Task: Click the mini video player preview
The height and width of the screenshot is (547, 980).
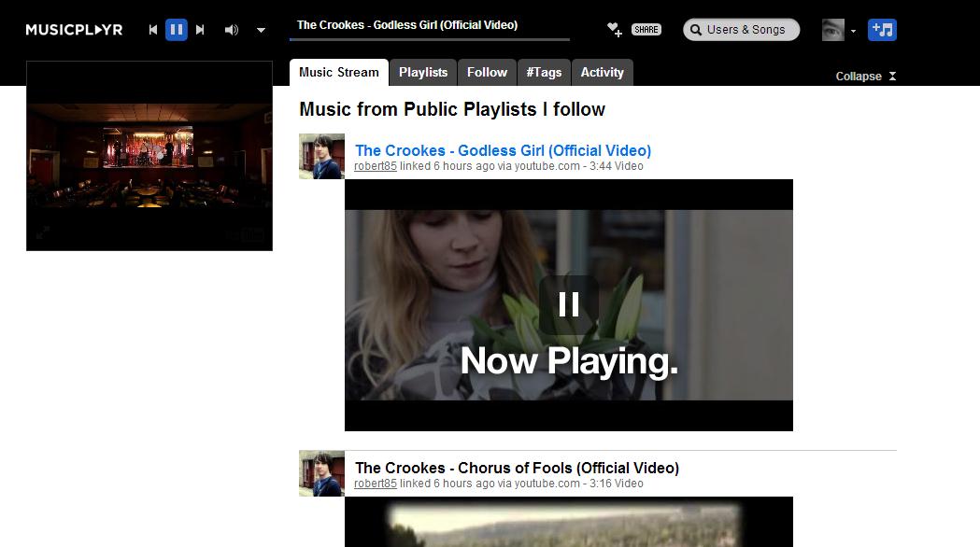Action: pyautogui.click(x=149, y=156)
